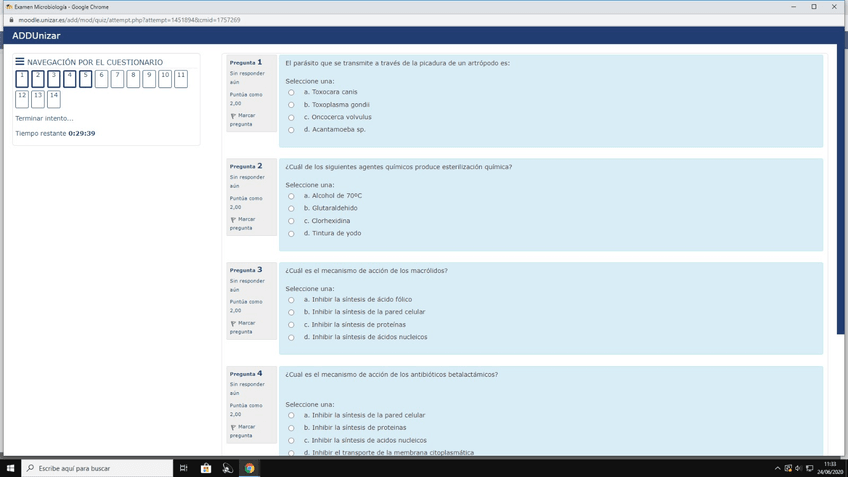This screenshot has height=477, width=848.
Task: Click the hamburger icon beside Navegación por el cuestionario
Action: pyautogui.click(x=19, y=62)
